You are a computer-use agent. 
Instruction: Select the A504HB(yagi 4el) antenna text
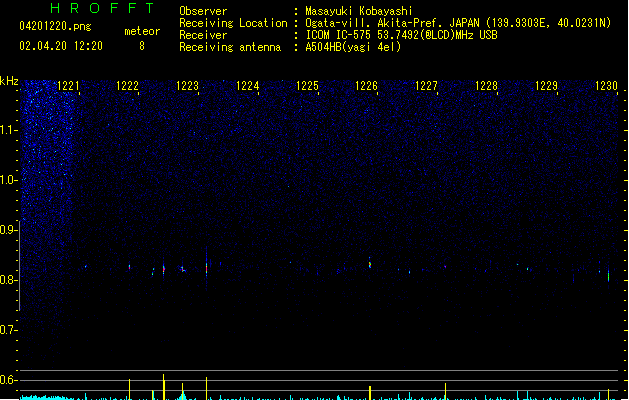(x=353, y=47)
